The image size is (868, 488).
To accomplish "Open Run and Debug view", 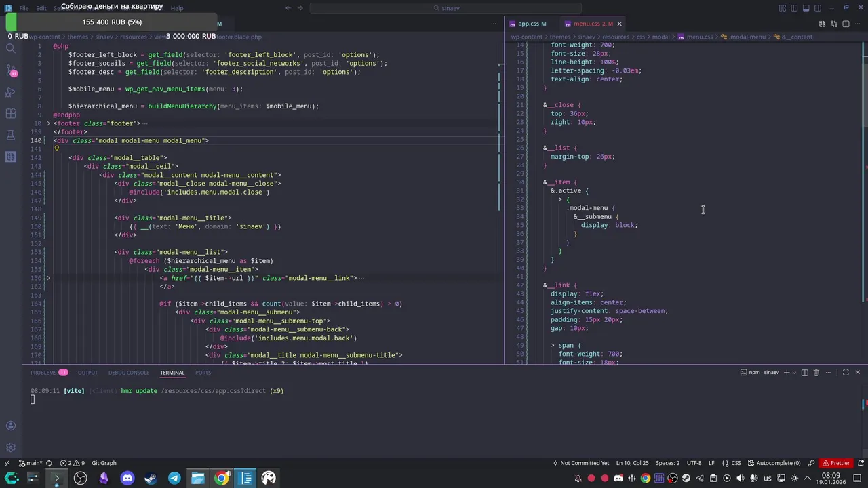I will tap(11, 92).
